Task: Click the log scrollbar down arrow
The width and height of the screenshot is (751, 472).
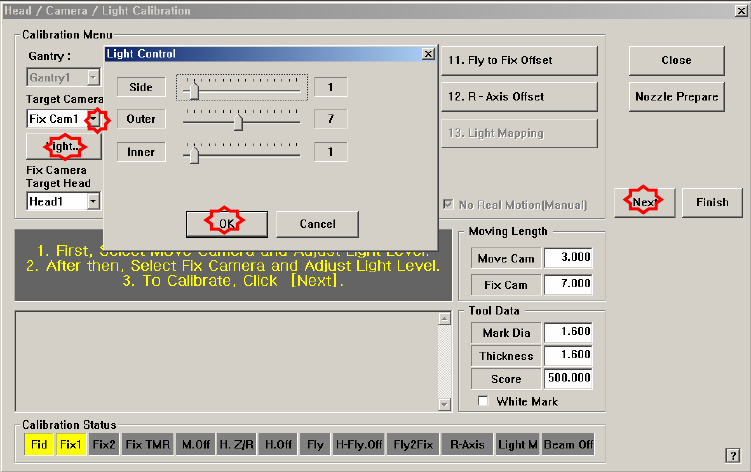Action: coord(444,404)
